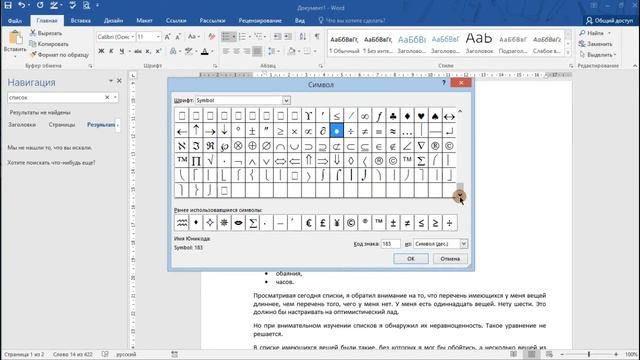Pick the euro € in recently used symbols
The width and height of the screenshot is (640, 360).
coord(309,223)
